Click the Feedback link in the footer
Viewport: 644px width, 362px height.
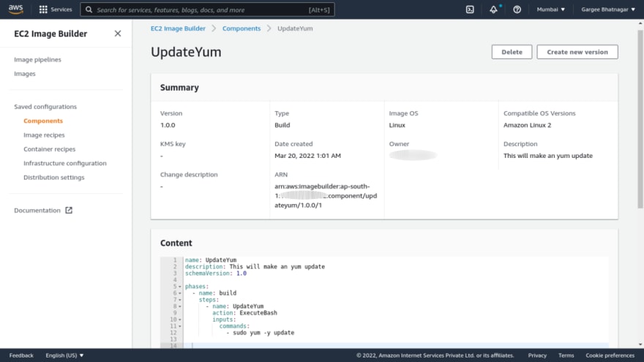21,355
